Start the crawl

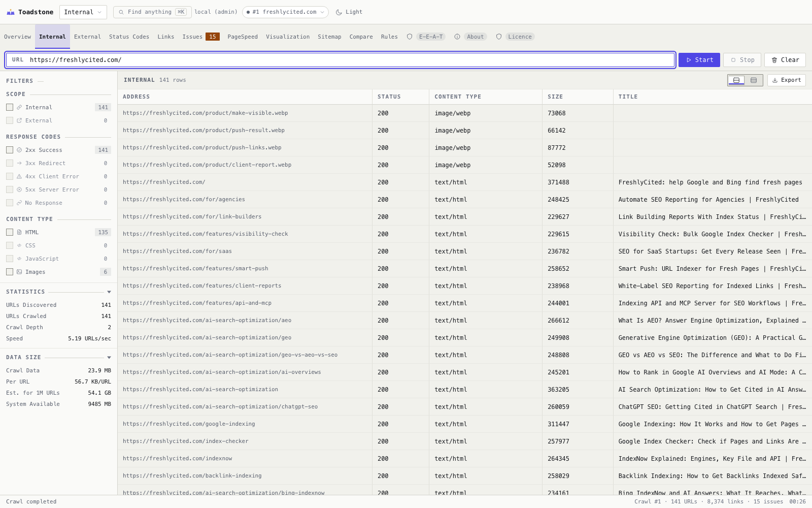(699, 60)
